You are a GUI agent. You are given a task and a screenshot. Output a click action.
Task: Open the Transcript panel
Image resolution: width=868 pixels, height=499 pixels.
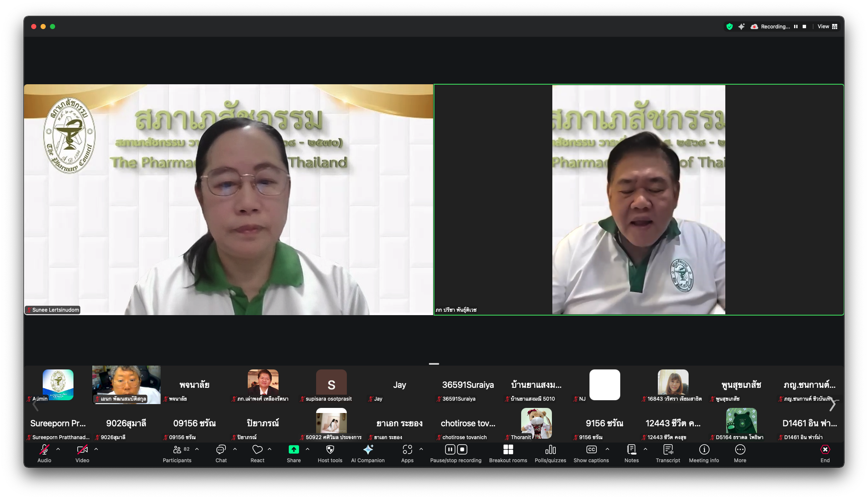point(668,450)
